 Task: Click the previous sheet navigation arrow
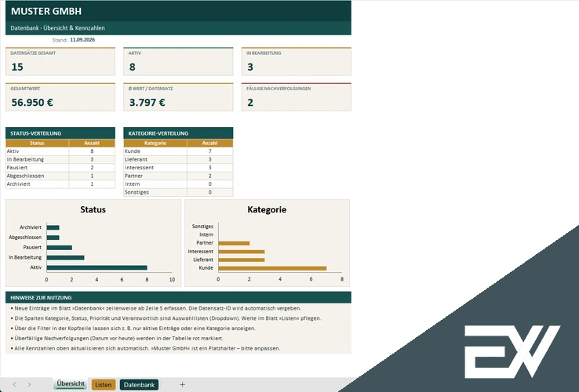point(14,385)
